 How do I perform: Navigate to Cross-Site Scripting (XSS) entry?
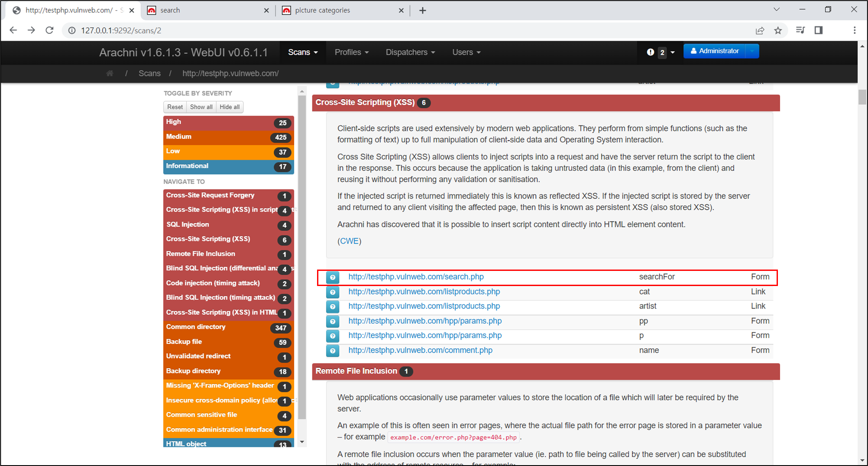click(229, 239)
